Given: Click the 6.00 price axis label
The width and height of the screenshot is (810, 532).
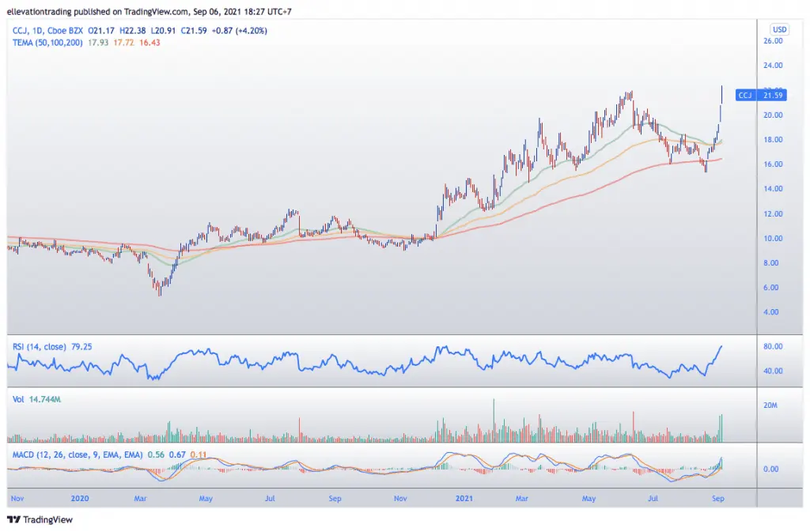Looking at the screenshot, I should [x=770, y=288].
